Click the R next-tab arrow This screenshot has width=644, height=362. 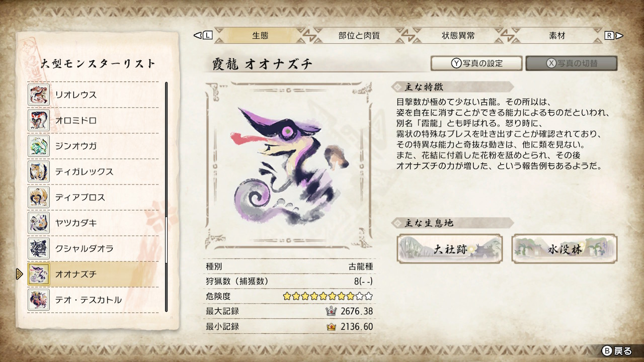tap(614, 36)
